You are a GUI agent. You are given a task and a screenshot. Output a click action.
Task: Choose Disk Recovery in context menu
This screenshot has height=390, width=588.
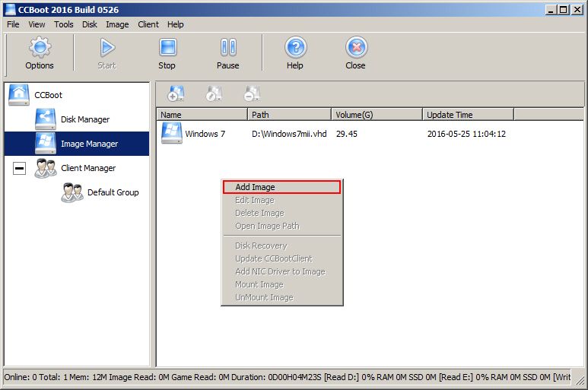coord(281,246)
